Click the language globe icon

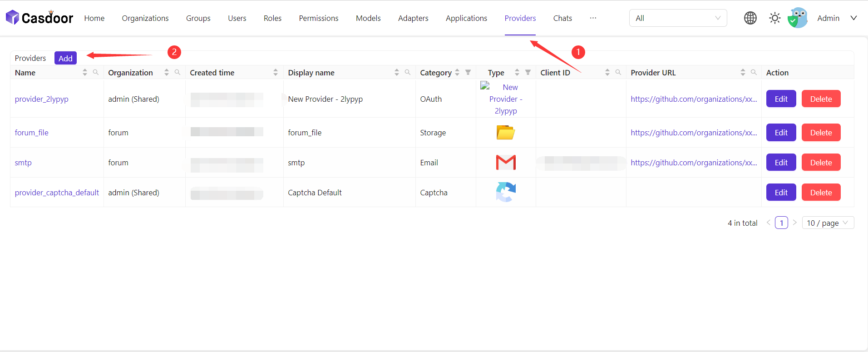click(750, 18)
